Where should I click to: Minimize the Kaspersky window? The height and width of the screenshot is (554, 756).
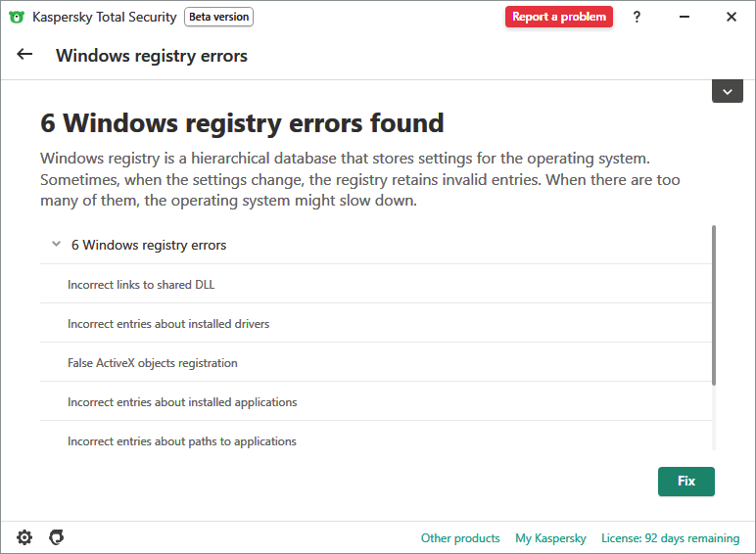click(685, 17)
